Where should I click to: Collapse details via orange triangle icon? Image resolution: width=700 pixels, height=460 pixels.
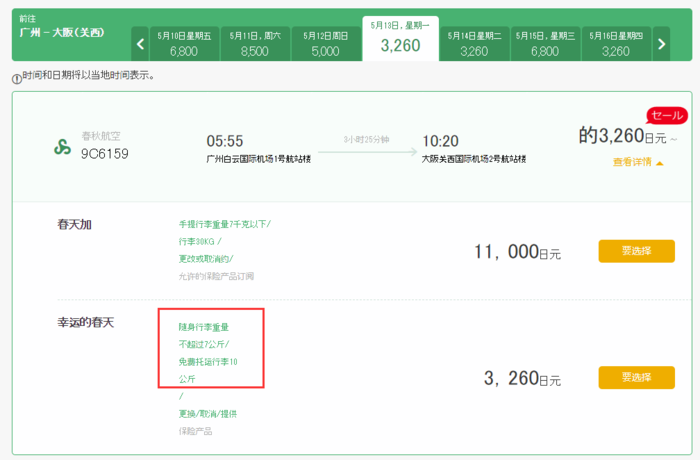point(660,162)
